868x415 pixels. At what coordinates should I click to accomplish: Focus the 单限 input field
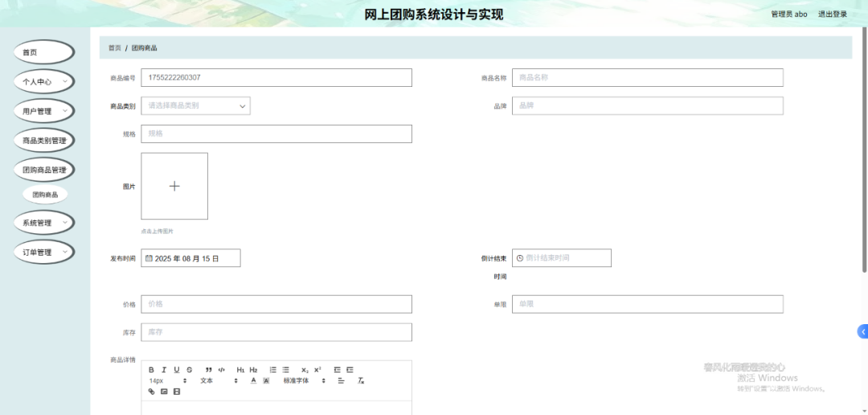click(x=648, y=304)
